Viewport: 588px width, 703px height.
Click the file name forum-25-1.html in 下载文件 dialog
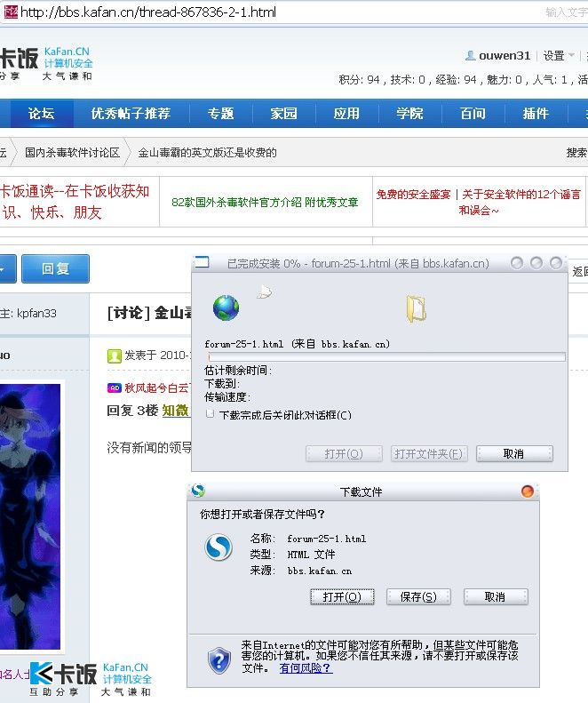click(x=326, y=539)
